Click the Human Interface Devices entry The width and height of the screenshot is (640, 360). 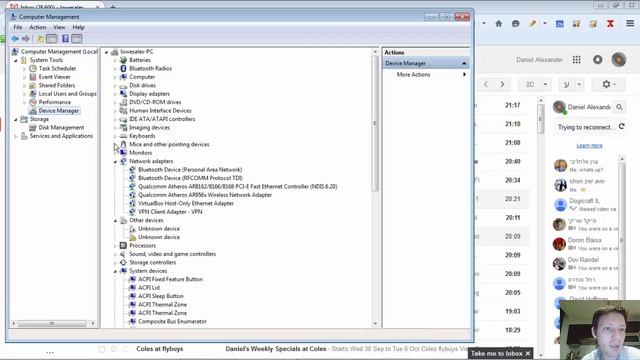tap(160, 111)
